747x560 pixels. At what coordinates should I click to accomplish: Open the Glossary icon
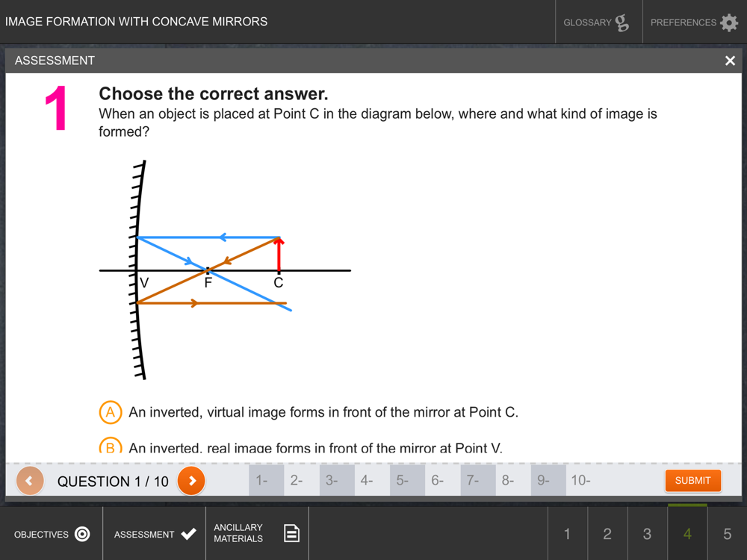click(x=622, y=22)
